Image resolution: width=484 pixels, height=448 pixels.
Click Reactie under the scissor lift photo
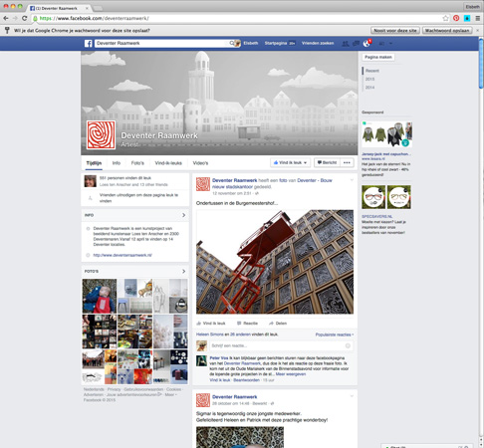[x=247, y=324]
